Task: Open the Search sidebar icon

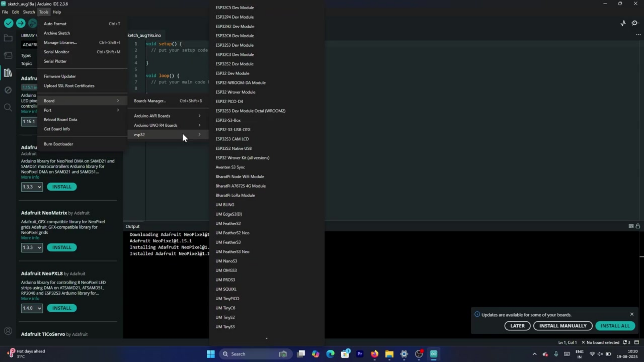Action: click(8, 108)
